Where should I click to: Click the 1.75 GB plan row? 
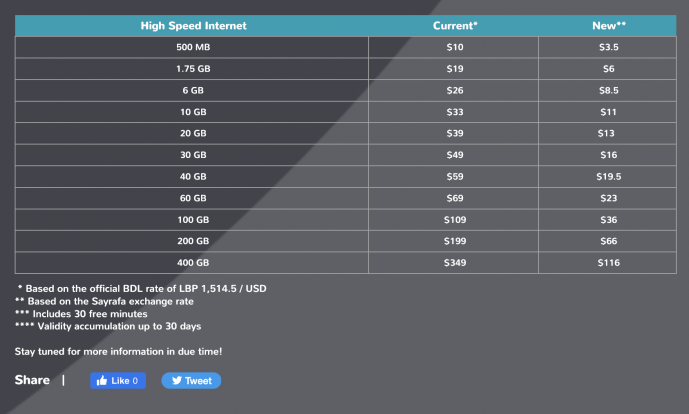coord(346,69)
